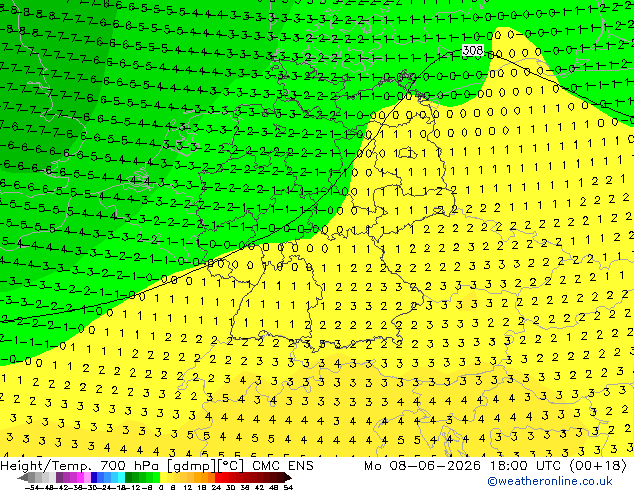The height and width of the screenshot is (490, 634).
Task: Click the dark maroon right arrow of color scale
Action: coord(288,477)
